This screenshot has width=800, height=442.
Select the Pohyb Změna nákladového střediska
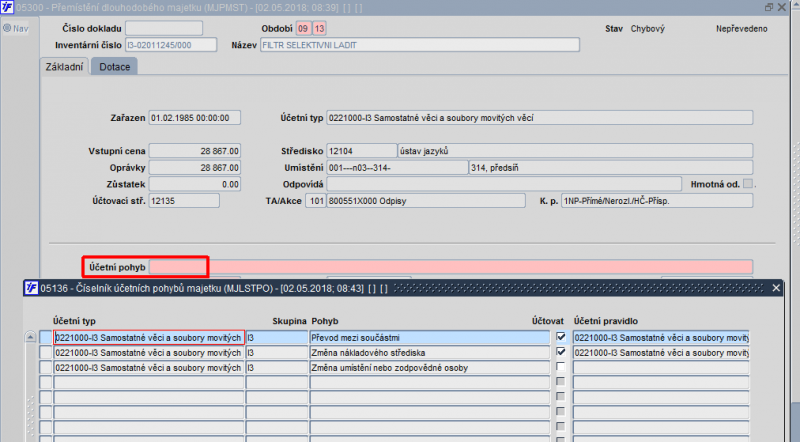click(x=430, y=353)
